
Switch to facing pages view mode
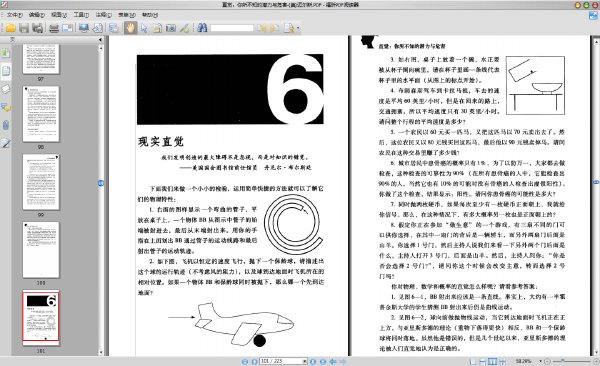tap(493, 361)
